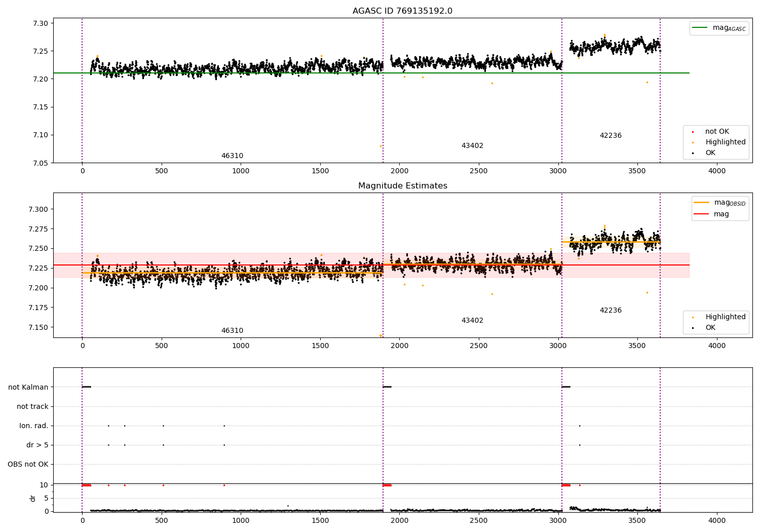Screen dimensions: 760x532
Task: Click the 7.275 y-axis tick in the Magnitude Estimates plot
Action: [39, 229]
